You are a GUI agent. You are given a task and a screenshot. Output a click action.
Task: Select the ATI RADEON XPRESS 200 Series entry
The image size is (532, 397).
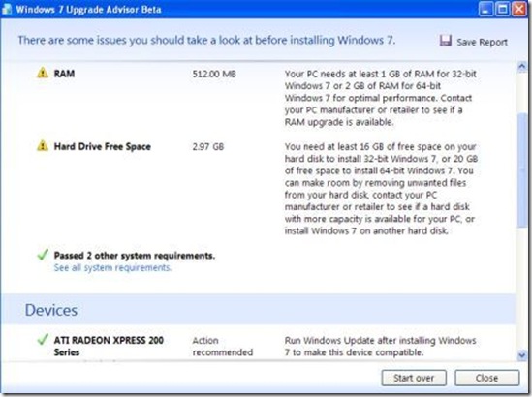[109, 346]
